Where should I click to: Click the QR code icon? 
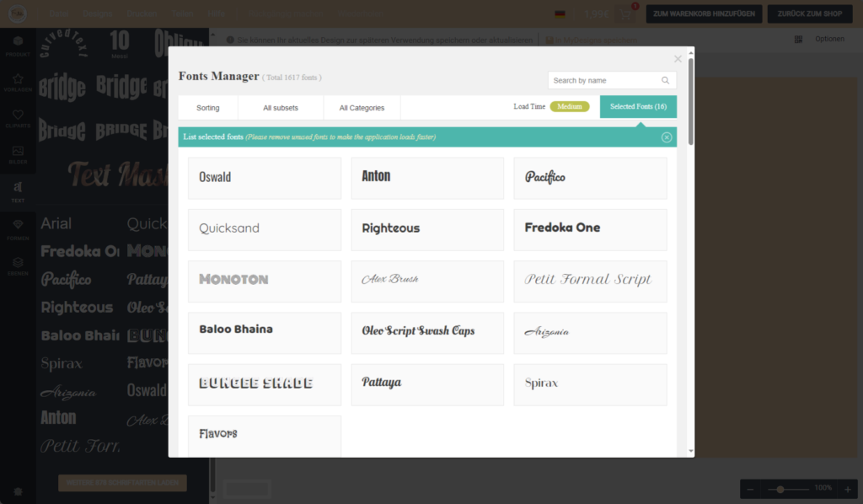click(798, 39)
